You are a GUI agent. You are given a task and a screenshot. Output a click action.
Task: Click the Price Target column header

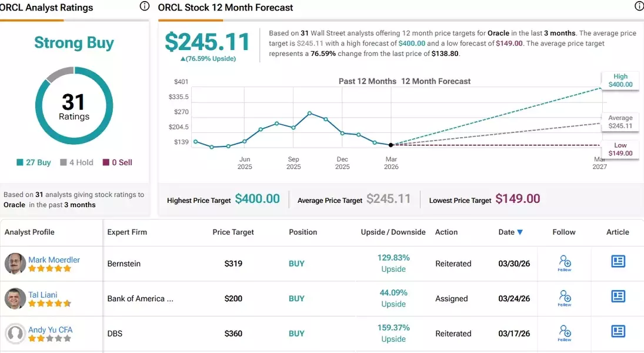pyautogui.click(x=233, y=232)
